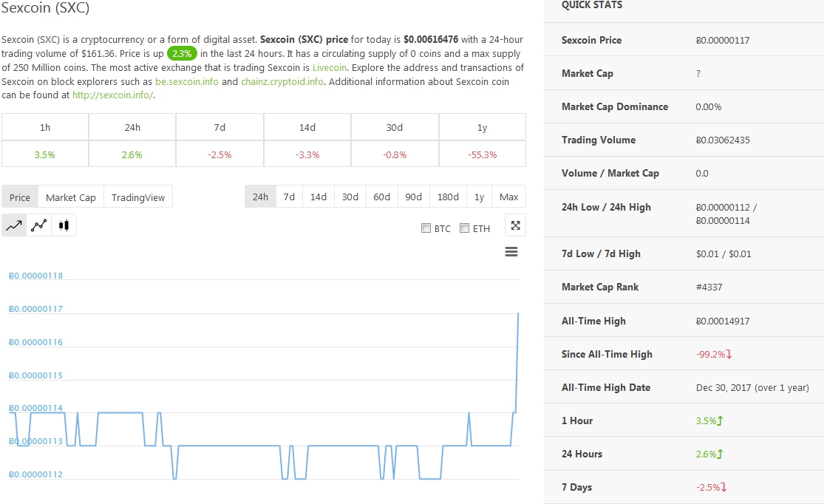Image resolution: width=824 pixels, height=504 pixels.
Task: Click the 3.5% value under 1h
Action: point(44,154)
